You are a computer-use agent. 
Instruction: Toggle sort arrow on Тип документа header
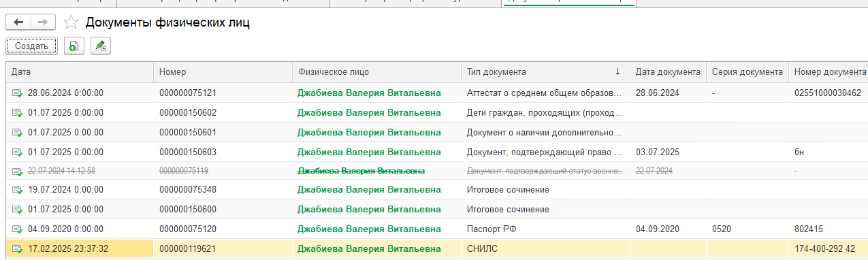(617, 71)
